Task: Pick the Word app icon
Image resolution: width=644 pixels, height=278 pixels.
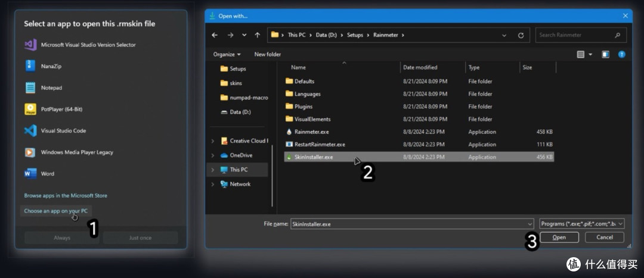Action: (30, 174)
